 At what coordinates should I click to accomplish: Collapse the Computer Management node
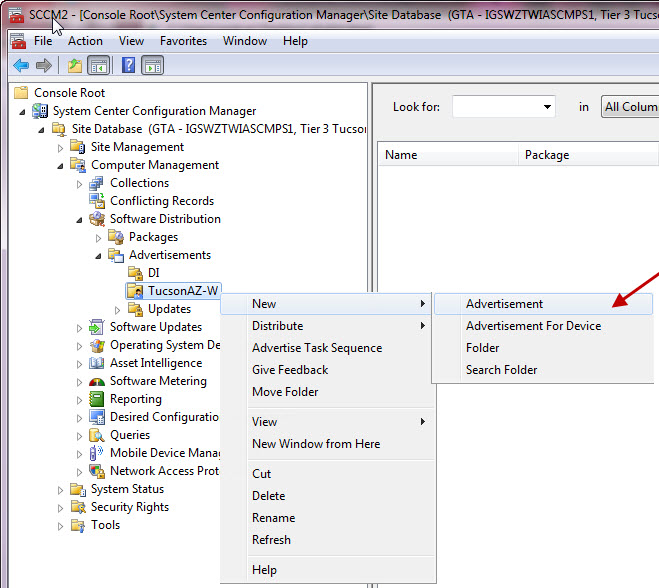[x=61, y=166]
